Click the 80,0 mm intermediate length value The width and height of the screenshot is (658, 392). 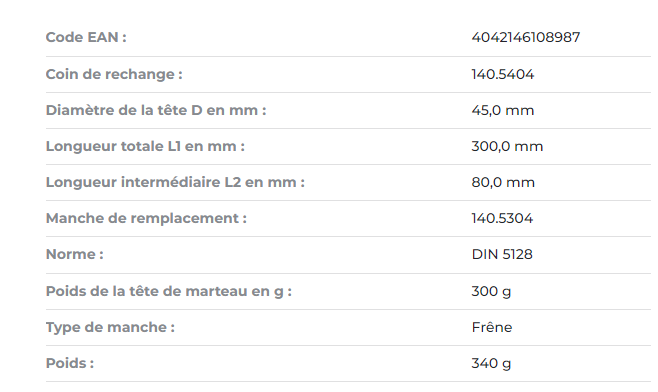[503, 183]
